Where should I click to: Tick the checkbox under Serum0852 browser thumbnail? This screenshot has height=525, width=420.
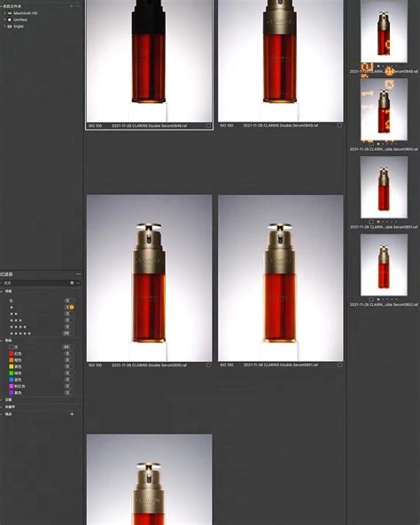pyautogui.click(x=370, y=300)
